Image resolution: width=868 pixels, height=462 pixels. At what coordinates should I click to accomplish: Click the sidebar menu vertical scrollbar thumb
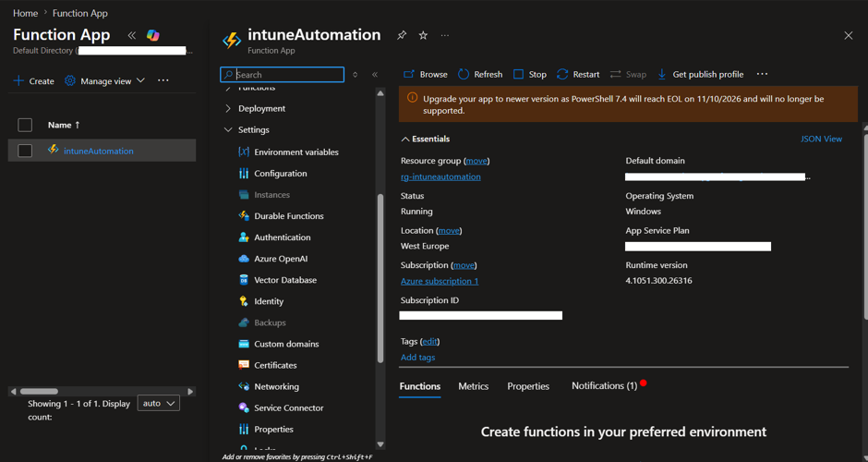pos(380,278)
